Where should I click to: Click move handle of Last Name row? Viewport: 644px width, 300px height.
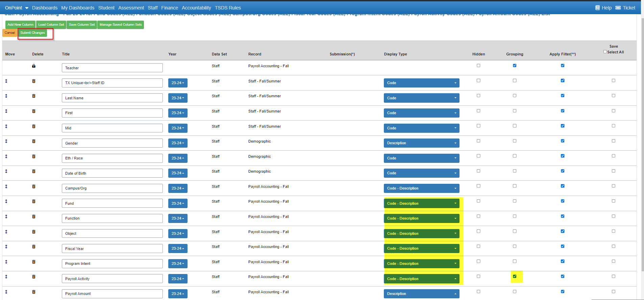[6, 96]
